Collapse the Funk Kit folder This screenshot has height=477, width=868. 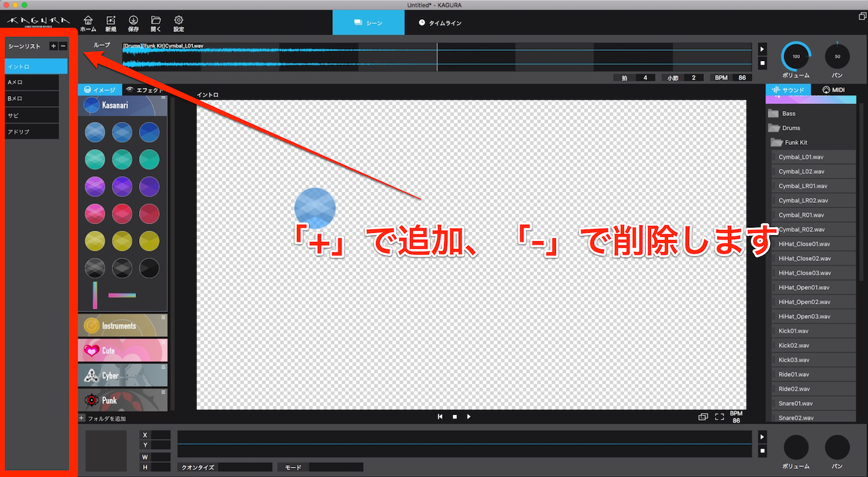[x=813, y=143]
